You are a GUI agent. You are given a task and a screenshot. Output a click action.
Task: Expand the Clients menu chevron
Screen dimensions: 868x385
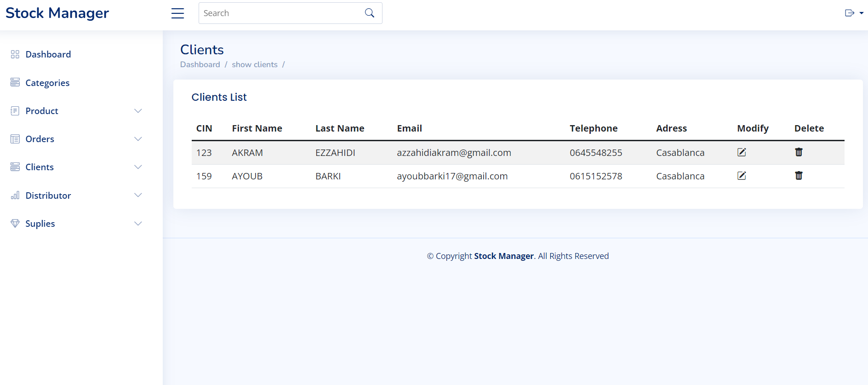(x=138, y=167)
